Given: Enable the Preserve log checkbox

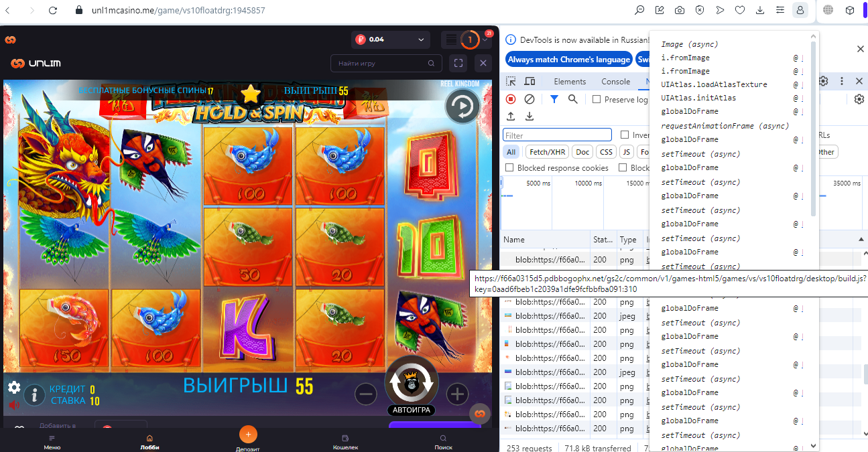Looking at the screenshot, I should pos(597,99).
